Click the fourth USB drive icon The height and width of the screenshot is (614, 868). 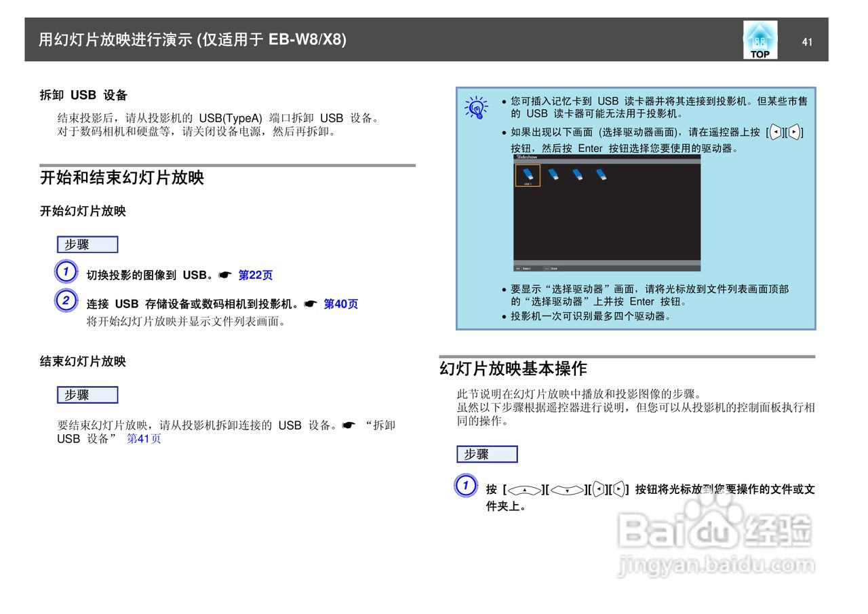601,174
